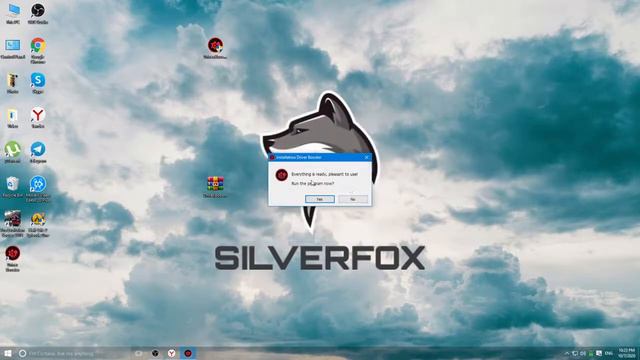Click No in the Driver Booster dialog
This screenshot has height=360, width=640.
pos(353,199)
